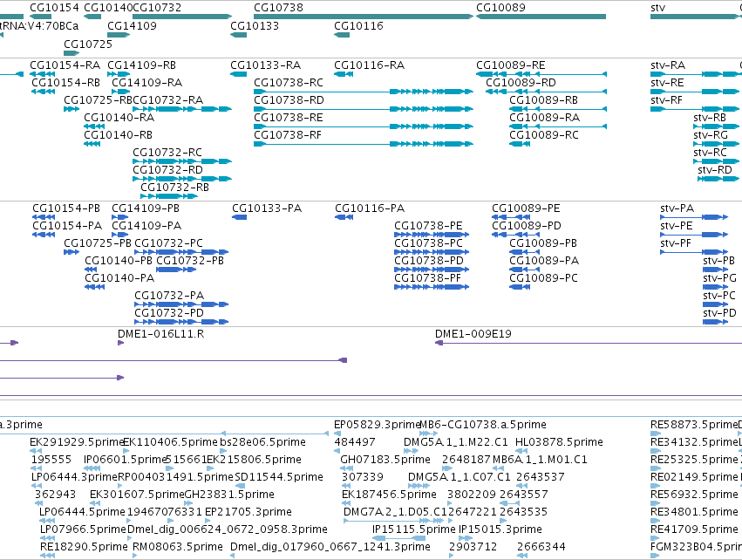Select transcript CG10732-RC
Screen dimensions: 742x560
pyautogui.click(x=167, y=153)
